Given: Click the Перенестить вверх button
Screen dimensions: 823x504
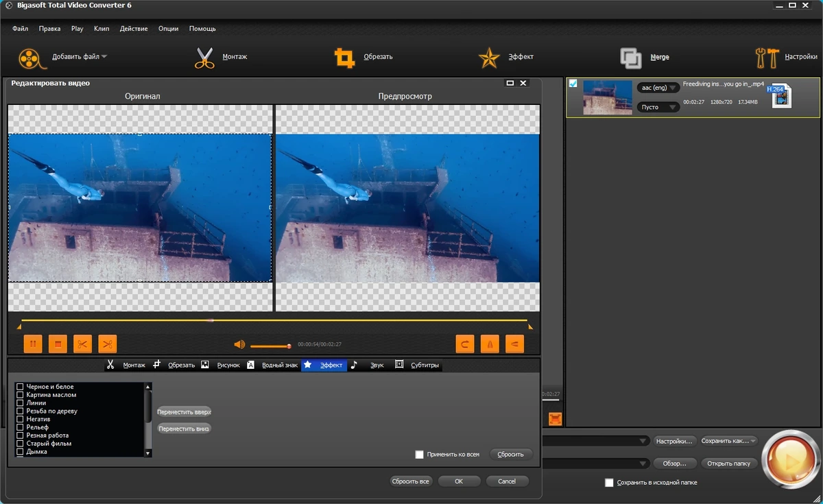Looking at the screenshot, I should click(184, 412).
